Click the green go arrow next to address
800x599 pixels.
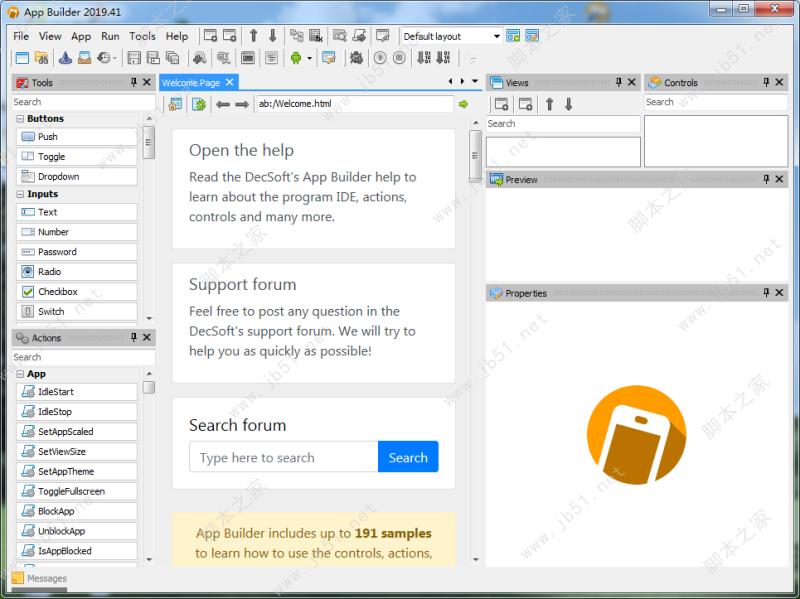pos(463,104)
